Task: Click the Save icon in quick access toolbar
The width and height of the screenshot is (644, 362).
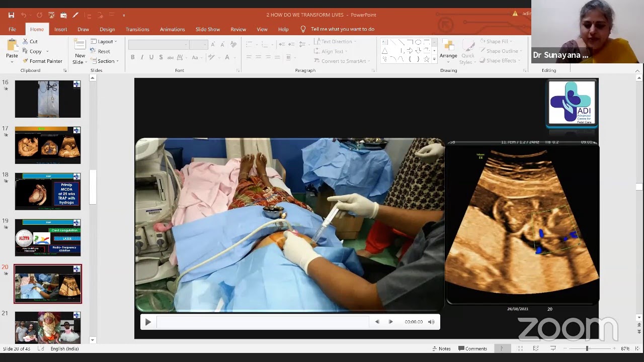Action: 11,15
